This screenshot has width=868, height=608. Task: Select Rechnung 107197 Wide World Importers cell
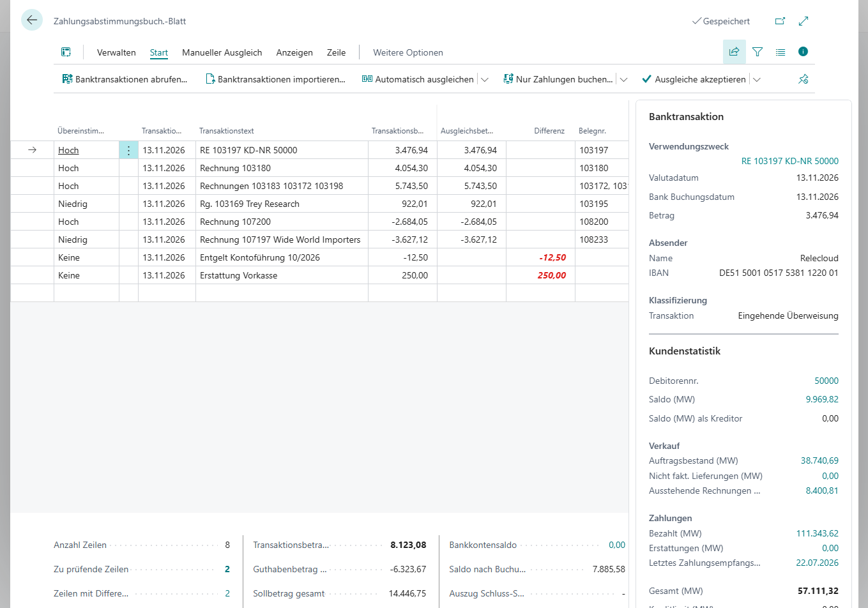coord(282,239)
